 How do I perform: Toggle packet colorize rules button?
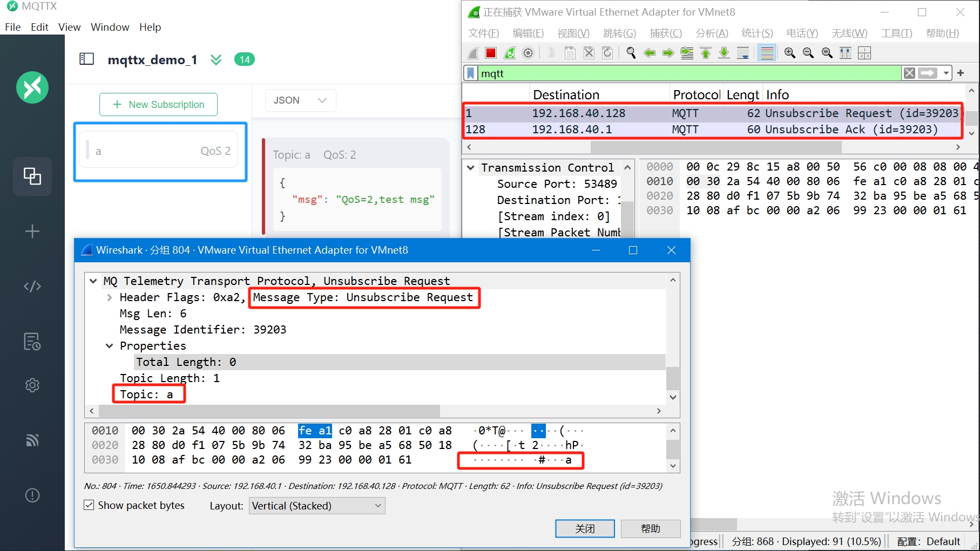(767, 53)
